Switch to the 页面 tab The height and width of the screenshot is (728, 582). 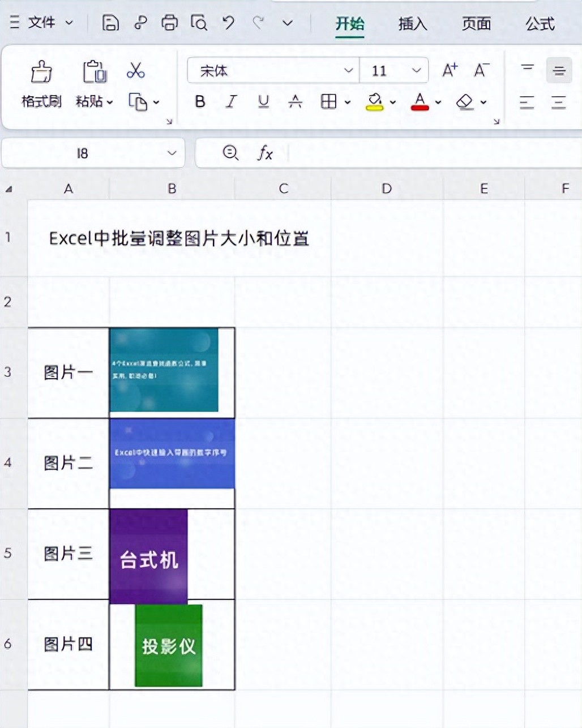click(x=476, y=24)
